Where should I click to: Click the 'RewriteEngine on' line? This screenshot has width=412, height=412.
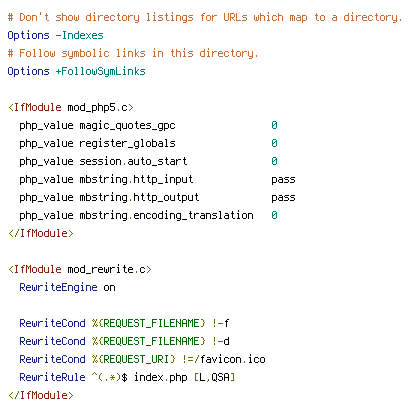pos(67,287)
